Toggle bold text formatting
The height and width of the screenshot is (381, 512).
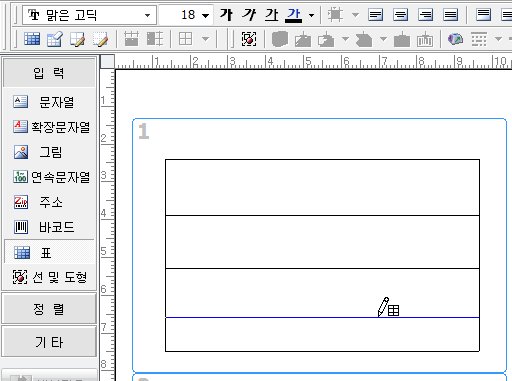coord(227,15)
